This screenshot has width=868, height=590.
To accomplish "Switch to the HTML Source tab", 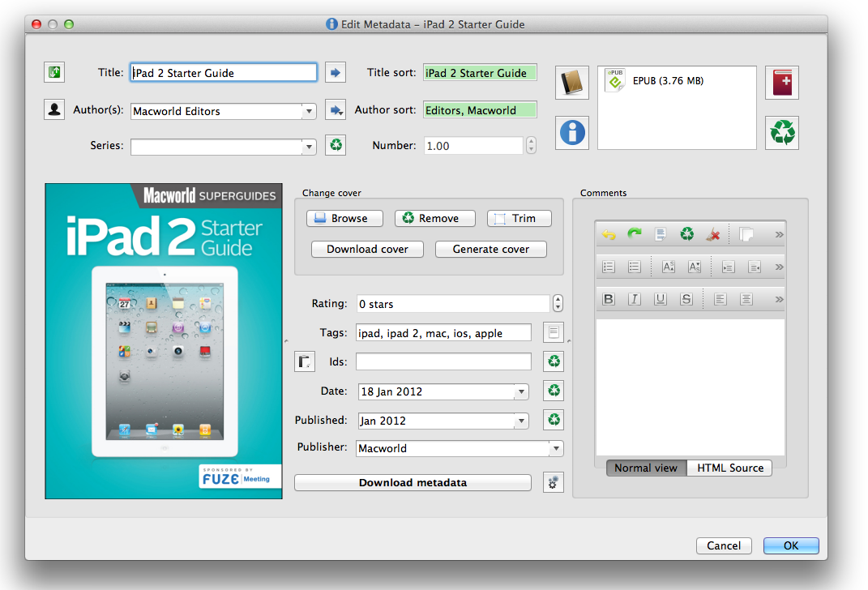I will coord(730,468).
